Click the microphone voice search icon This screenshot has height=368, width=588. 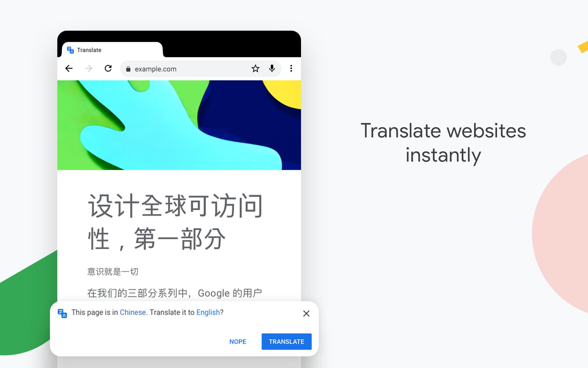(x=273, y=69)
